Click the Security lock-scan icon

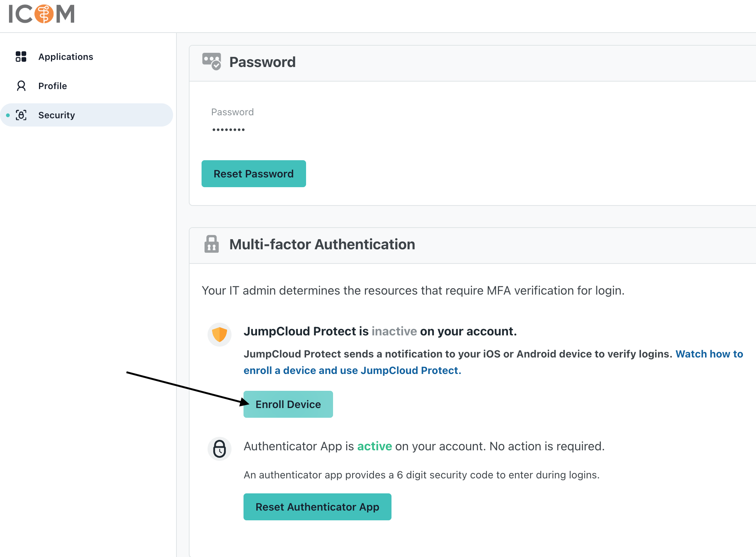pos(21,115)
